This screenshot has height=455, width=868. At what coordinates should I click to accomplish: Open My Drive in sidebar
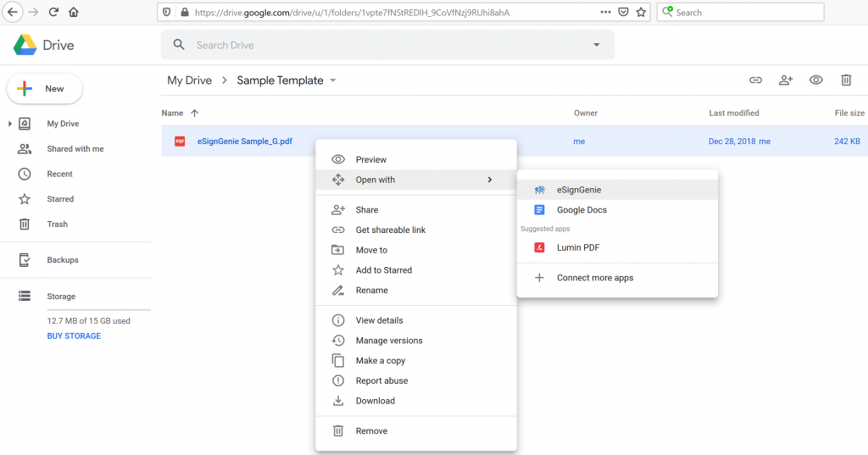point(63,124)
